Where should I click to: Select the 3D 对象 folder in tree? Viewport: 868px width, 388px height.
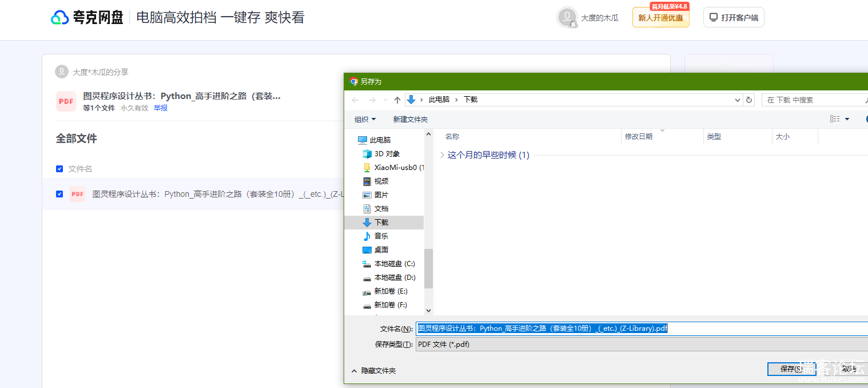coord(387,154)
